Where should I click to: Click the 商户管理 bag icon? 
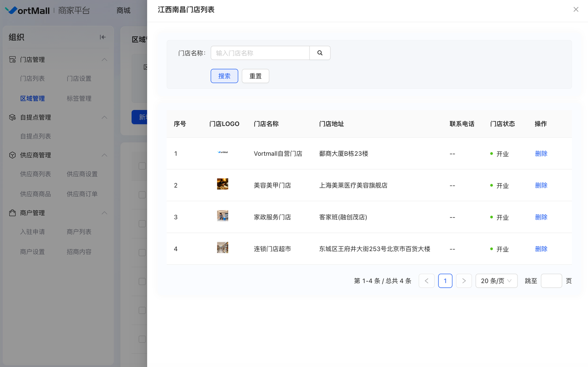tap(12, 213)
